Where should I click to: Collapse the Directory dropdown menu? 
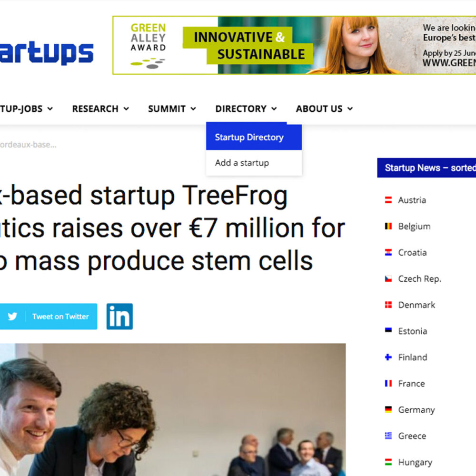coord(246,109)
